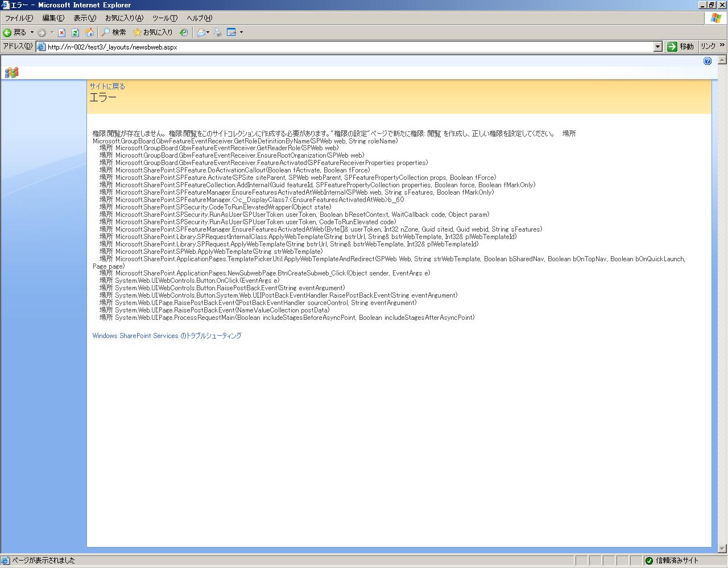Restore down the Internet Explorer window
Viewport: 728px width, 568px height.
click(711, 5)
